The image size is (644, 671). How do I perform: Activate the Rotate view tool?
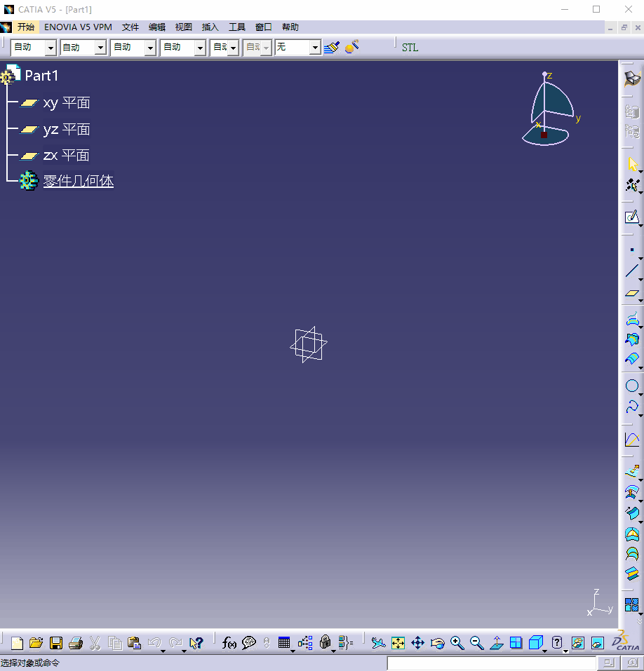(x=437, y=642)
